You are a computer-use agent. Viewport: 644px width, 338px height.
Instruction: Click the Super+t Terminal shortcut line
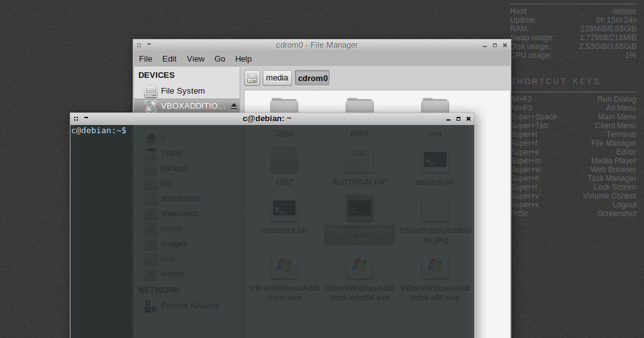[x=574, y=134]
